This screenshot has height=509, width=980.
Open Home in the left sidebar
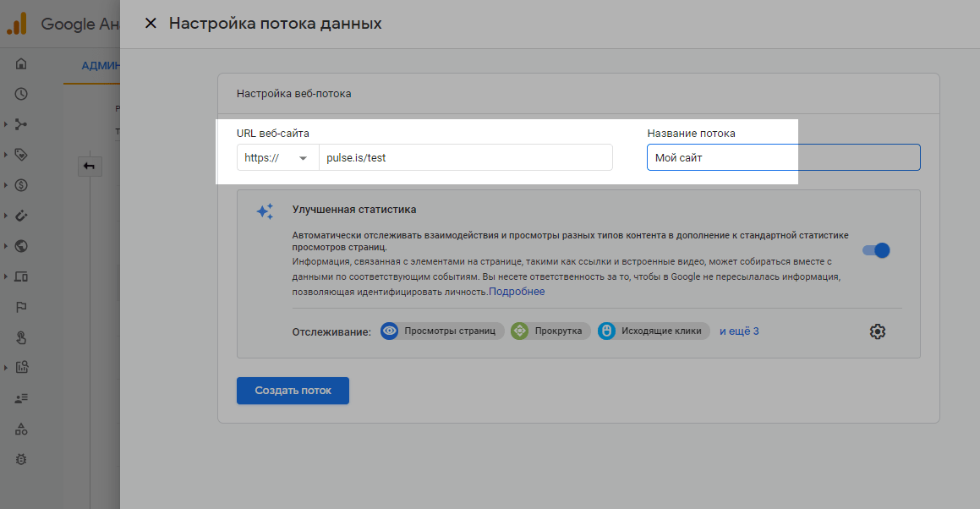(21, 64)
